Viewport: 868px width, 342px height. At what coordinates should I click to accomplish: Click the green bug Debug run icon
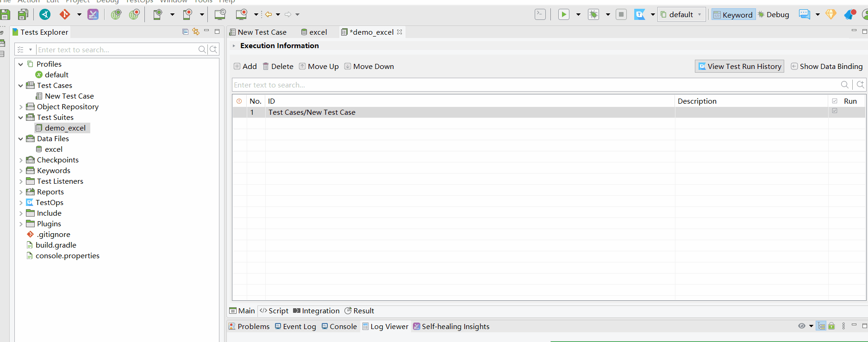click(x=593, y=15)
